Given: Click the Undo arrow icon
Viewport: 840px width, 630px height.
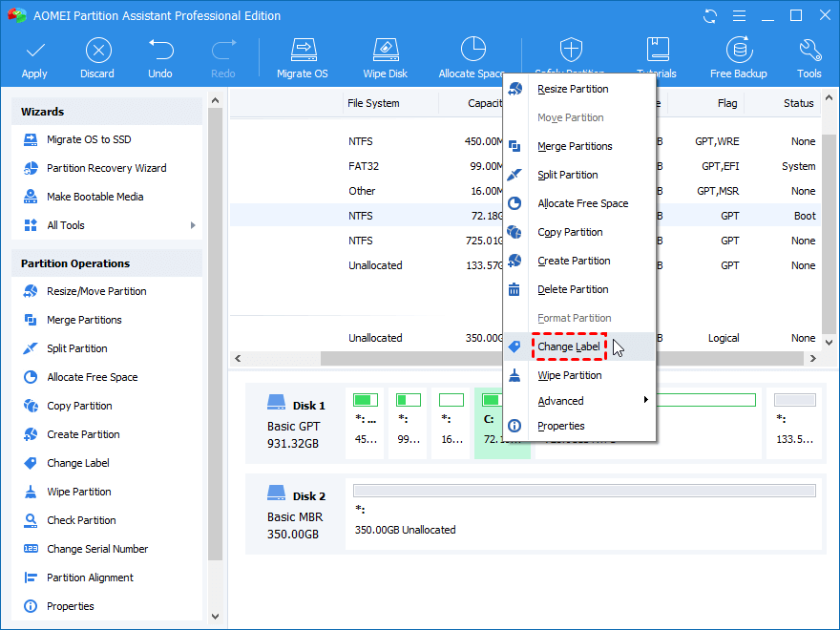Looking at the screenshot, I should tap(160, 50).
